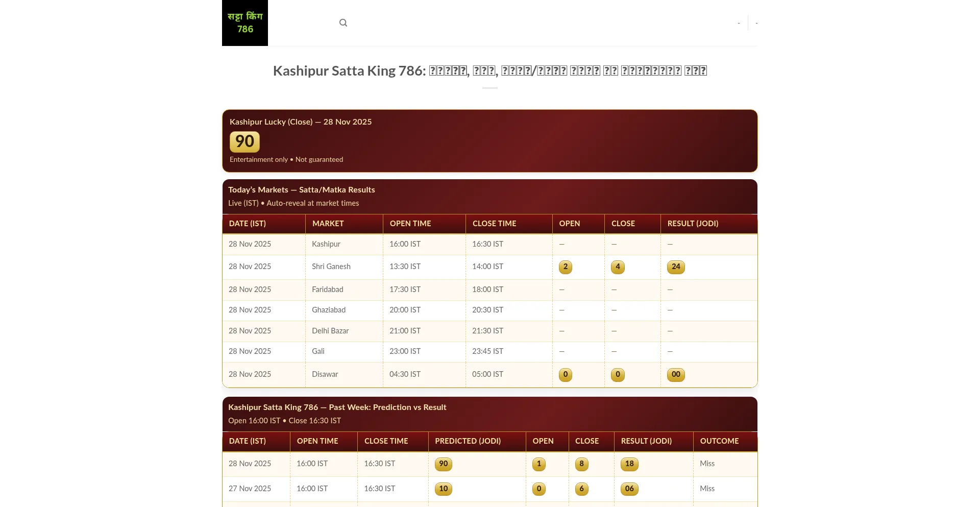Screen dimensions: 980x507
Task: Click the Gali market name
Action: 318,351
